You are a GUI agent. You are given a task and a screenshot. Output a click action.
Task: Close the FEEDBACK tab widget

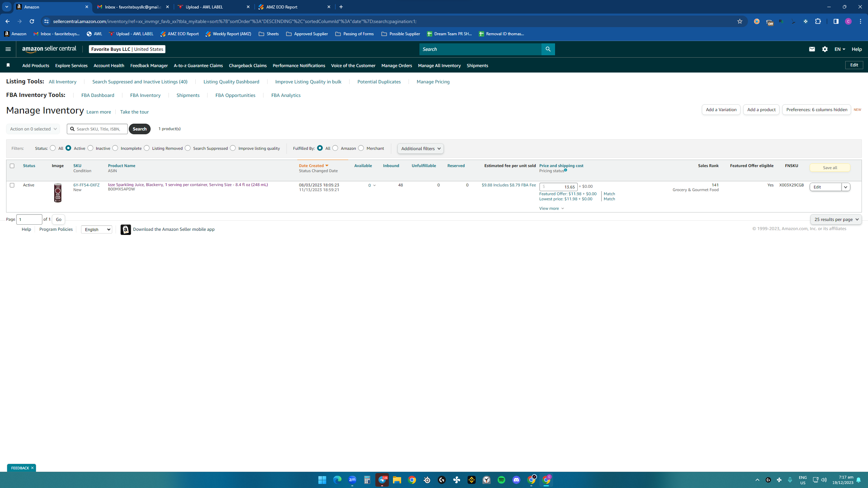(32, 468)
